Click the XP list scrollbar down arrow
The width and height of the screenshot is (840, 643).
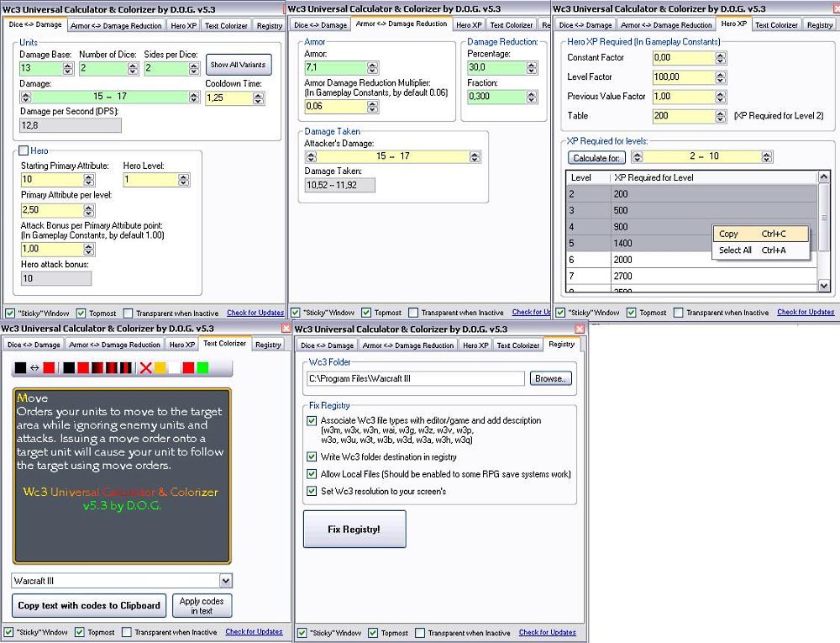coord(824,286)
